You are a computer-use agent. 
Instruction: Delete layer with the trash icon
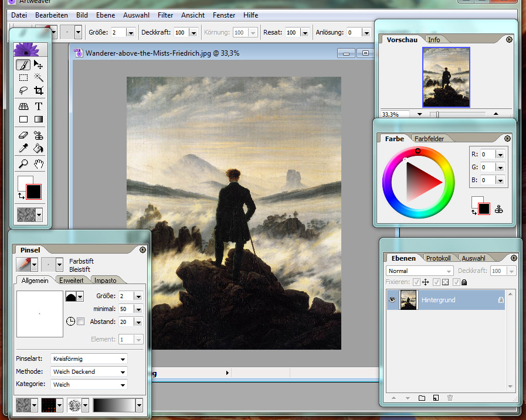pos(450,398)
